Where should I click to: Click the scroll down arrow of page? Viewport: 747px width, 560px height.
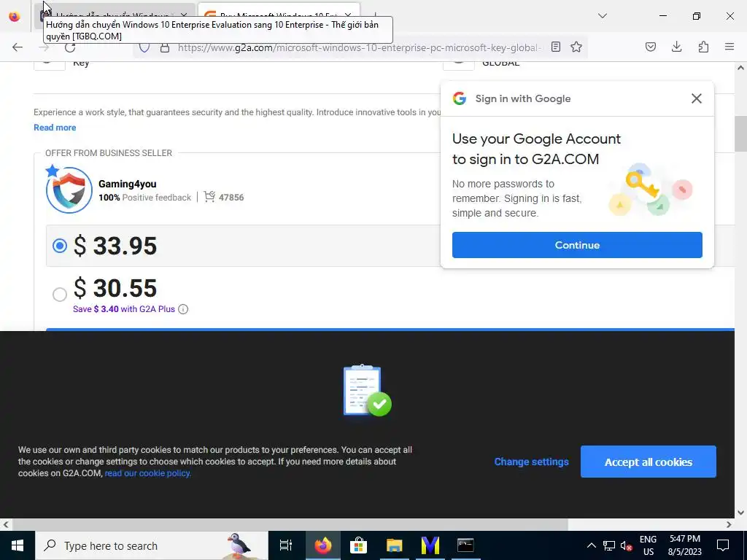[740, 513]
